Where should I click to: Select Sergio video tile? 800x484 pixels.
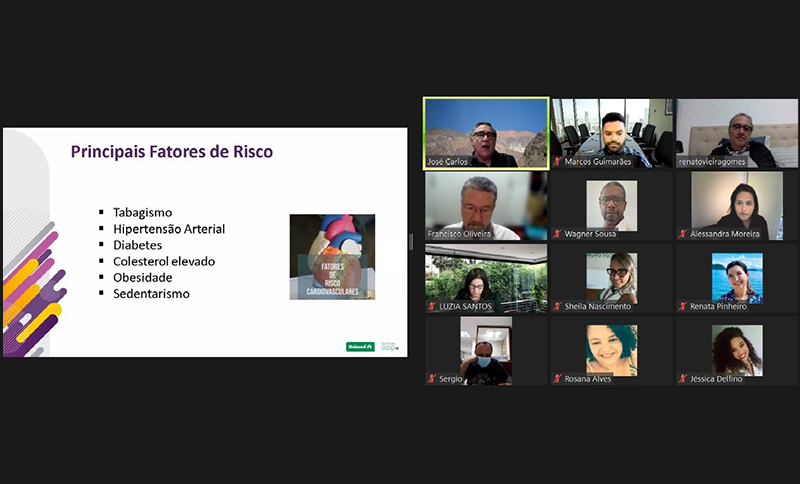pos(486,350)
